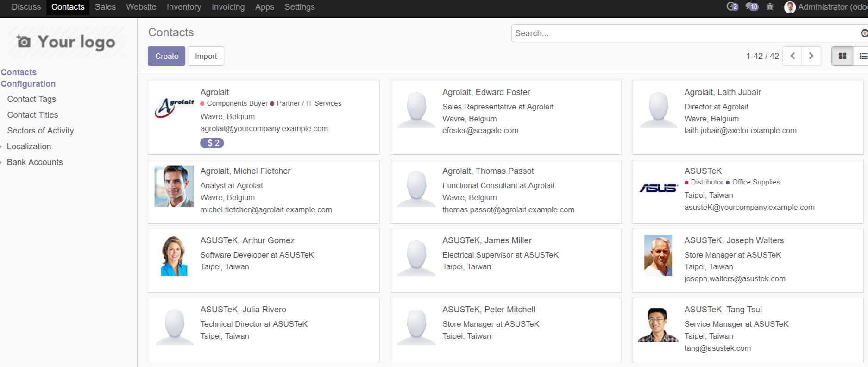The height and width of the screenshot is (367, 868).
Task: Open Agrolait, Edward Foster contact name
Action: 486,92
